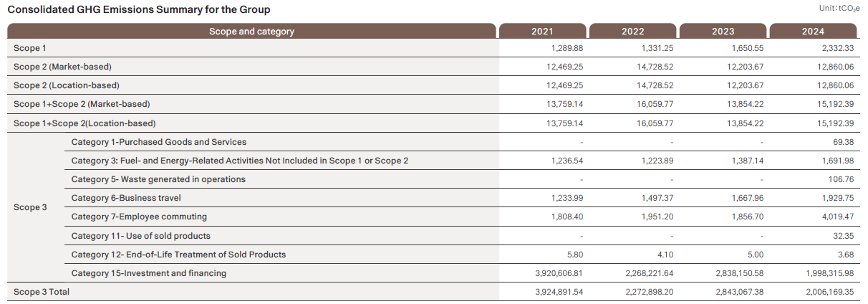868x304 pixels.
Task: Click the Scope 3 Total 2024 value
Action: [829, 292]
